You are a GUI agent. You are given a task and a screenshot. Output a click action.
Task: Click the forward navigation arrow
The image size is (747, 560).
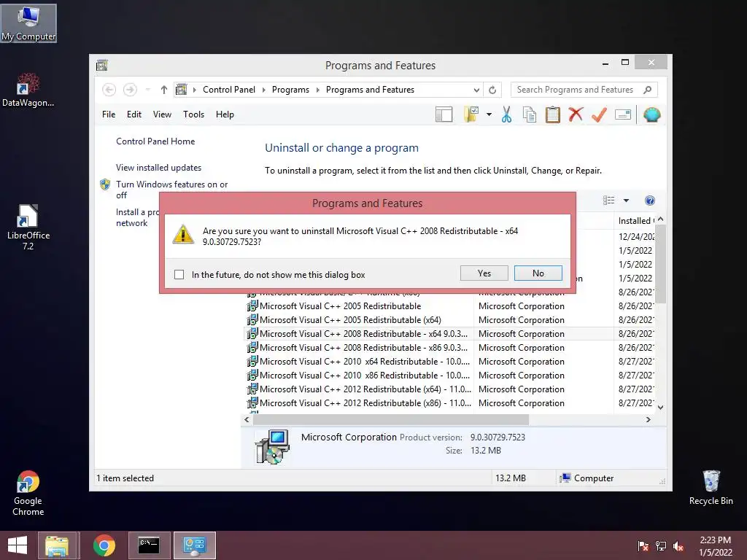(x=130, y=90)
